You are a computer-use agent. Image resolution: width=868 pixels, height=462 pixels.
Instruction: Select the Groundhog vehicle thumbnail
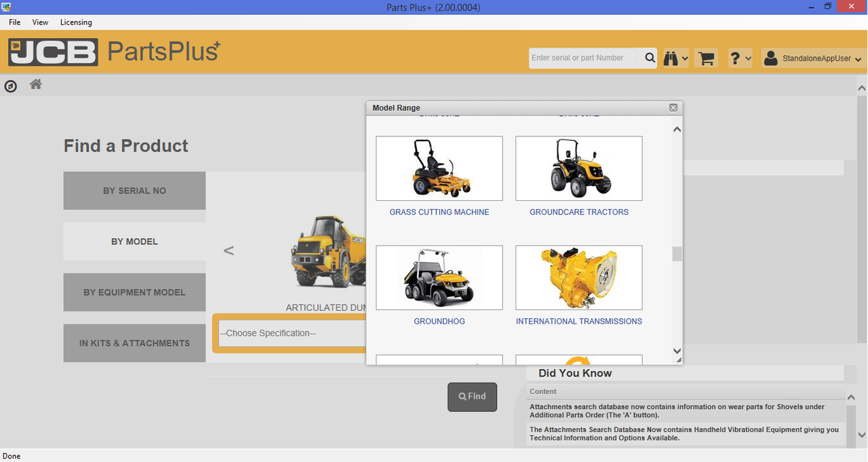point(439,277)
